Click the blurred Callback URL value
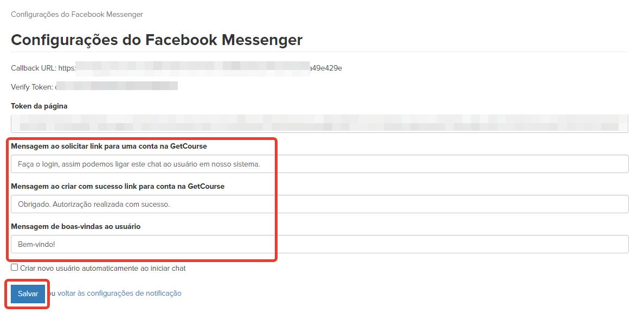This screenshot has width=644, height=319. tap(192, 68)
